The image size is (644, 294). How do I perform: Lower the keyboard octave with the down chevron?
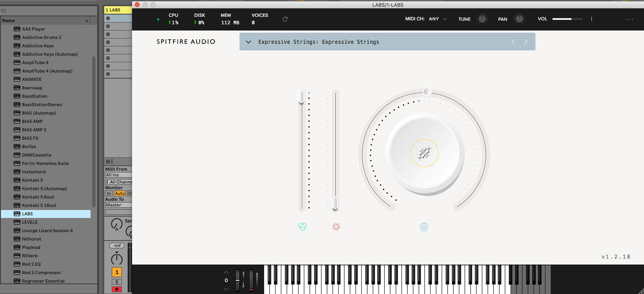coord(226,289)
